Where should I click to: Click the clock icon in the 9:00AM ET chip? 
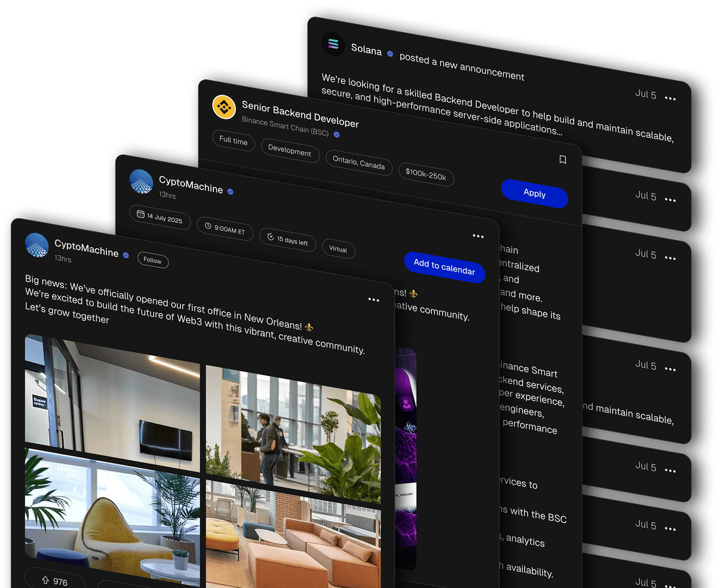click(x=208, y=226)
